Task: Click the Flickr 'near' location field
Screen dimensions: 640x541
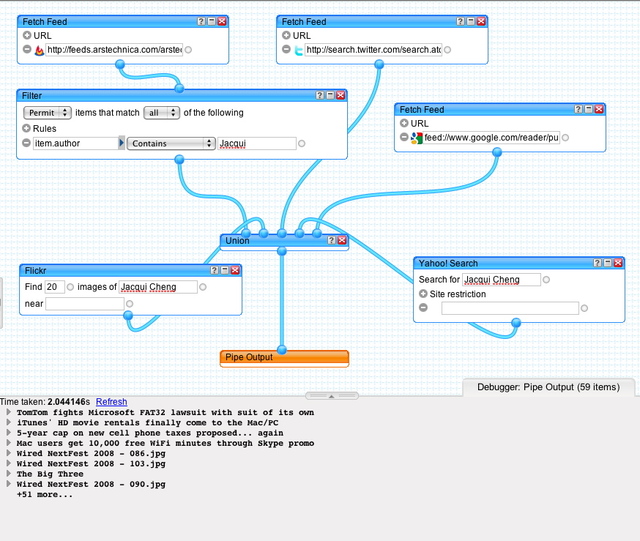Action: [x=85, y=304]
